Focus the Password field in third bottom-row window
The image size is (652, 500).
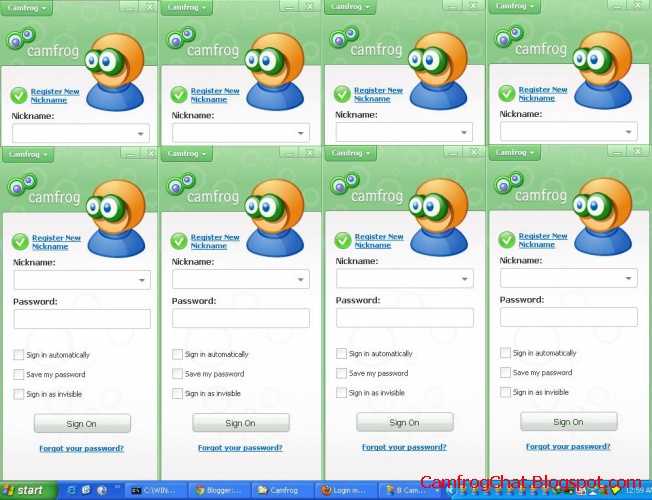(405, 318)
